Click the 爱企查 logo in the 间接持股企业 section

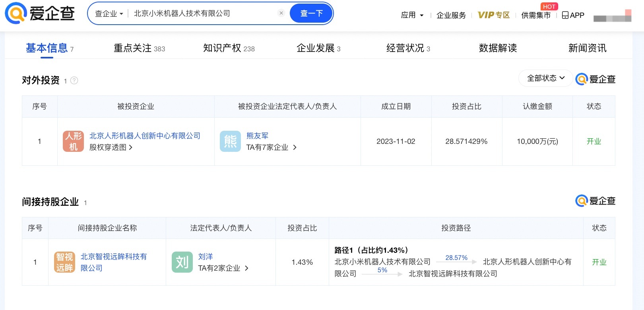coord(596,201)
